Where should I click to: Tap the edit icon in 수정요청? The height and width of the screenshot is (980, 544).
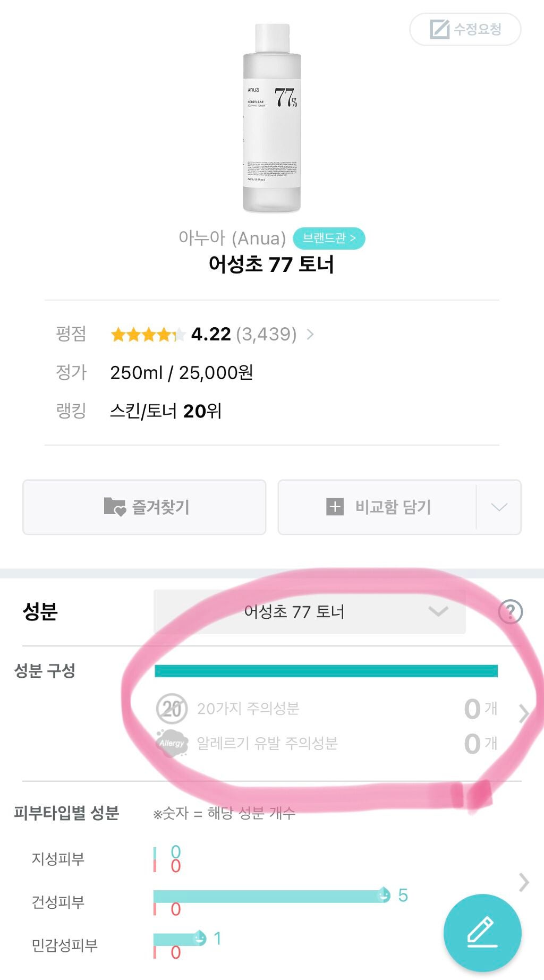pos(439,29)
